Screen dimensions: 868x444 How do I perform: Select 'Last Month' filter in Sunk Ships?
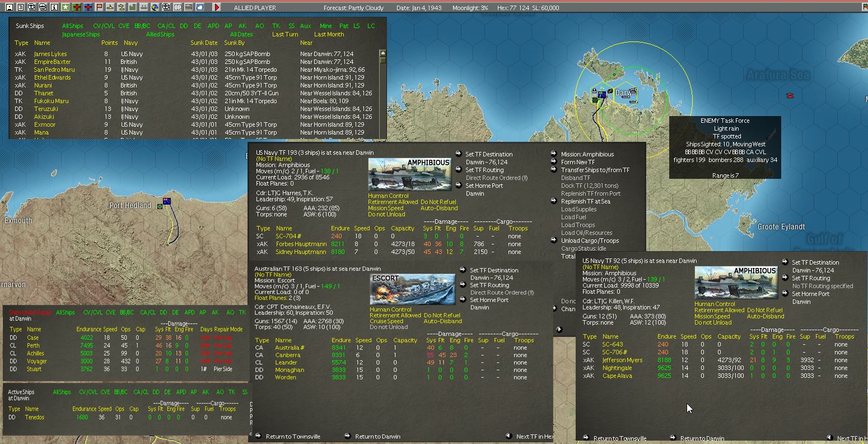point(329,34)
